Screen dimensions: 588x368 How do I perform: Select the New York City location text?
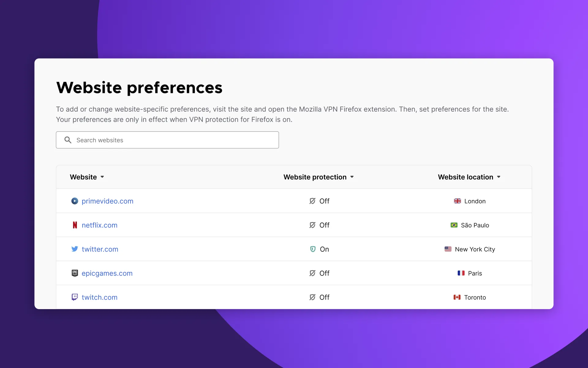click(x=475, y=249)
